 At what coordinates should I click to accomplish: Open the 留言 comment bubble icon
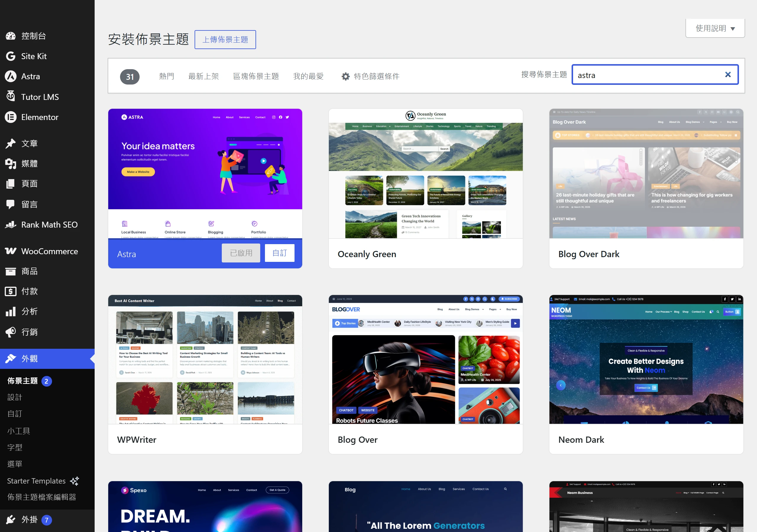pos(11,204)
